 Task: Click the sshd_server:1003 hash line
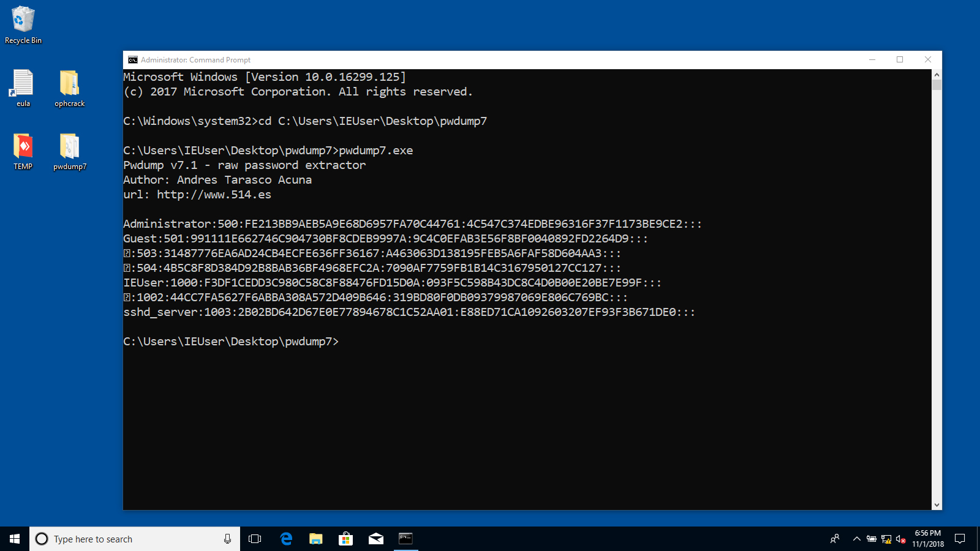point(409,312)
